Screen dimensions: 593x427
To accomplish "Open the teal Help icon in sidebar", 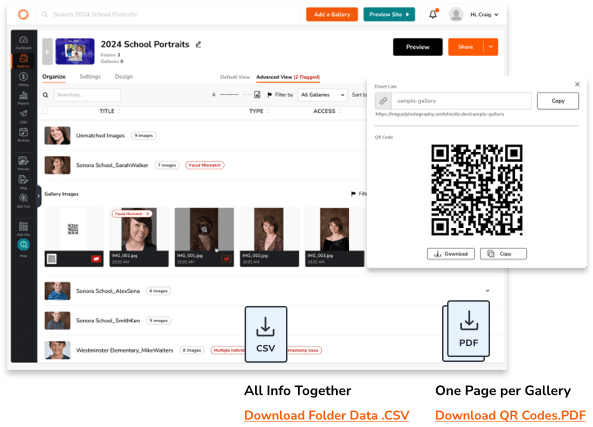I will point(23,245).
